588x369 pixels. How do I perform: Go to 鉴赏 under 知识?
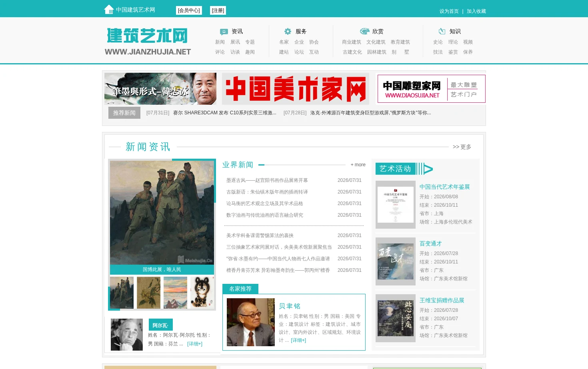453,52
